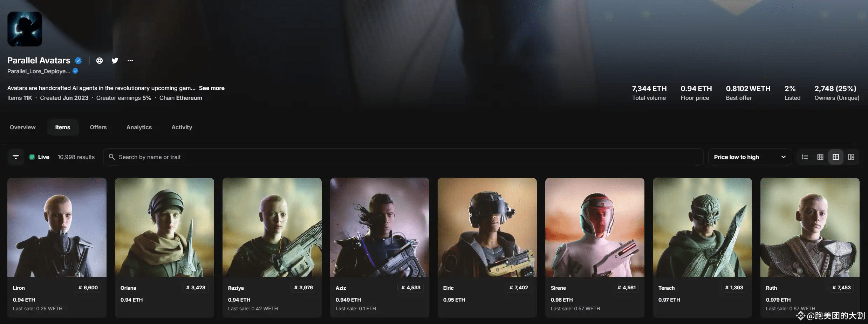The image size is (868, 324).
Task: Open the Twitter bird icon link
Action: coord(115,61)
